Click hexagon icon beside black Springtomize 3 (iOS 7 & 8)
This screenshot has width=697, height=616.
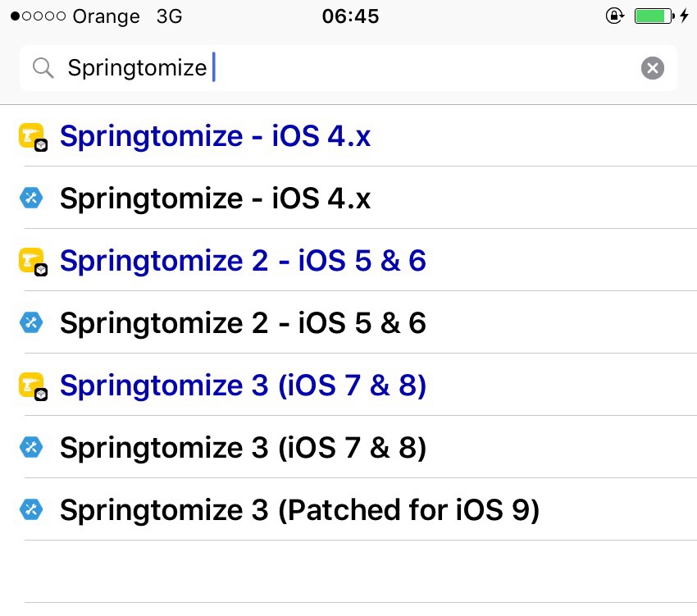(31, 448)
